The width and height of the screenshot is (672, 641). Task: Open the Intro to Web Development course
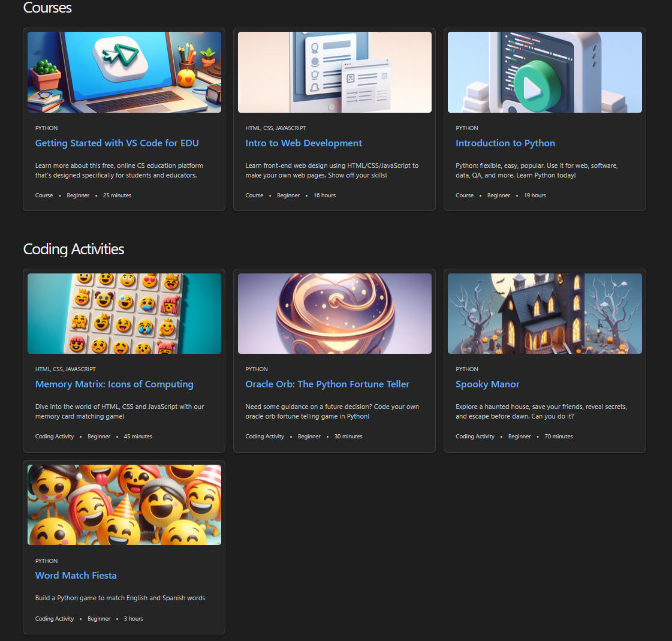303,143
